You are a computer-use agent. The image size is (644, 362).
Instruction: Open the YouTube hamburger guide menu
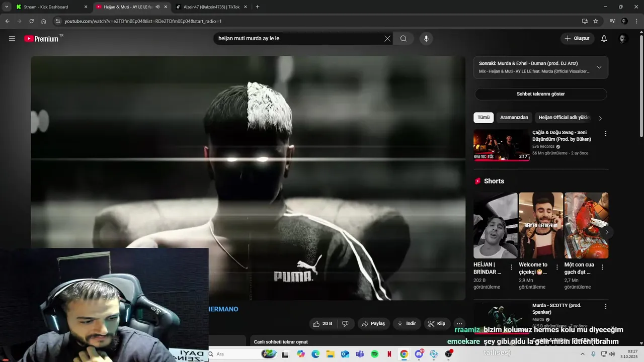12,39
